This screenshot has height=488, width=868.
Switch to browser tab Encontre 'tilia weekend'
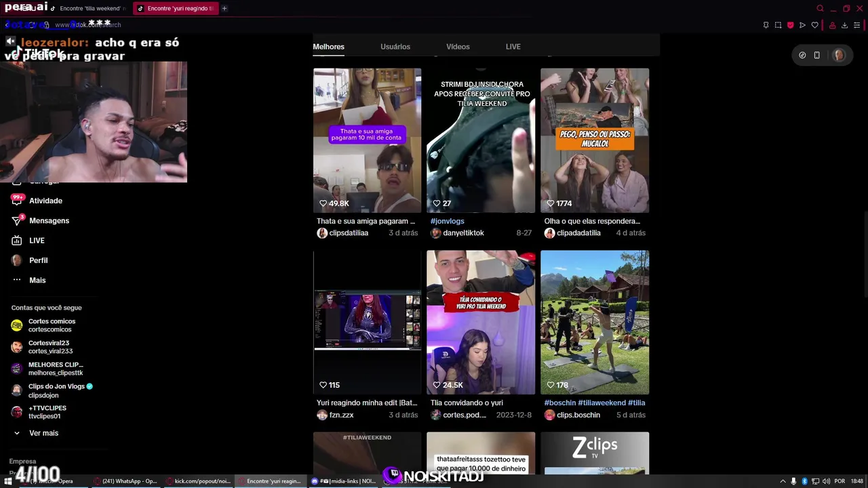tap(88, 9)
